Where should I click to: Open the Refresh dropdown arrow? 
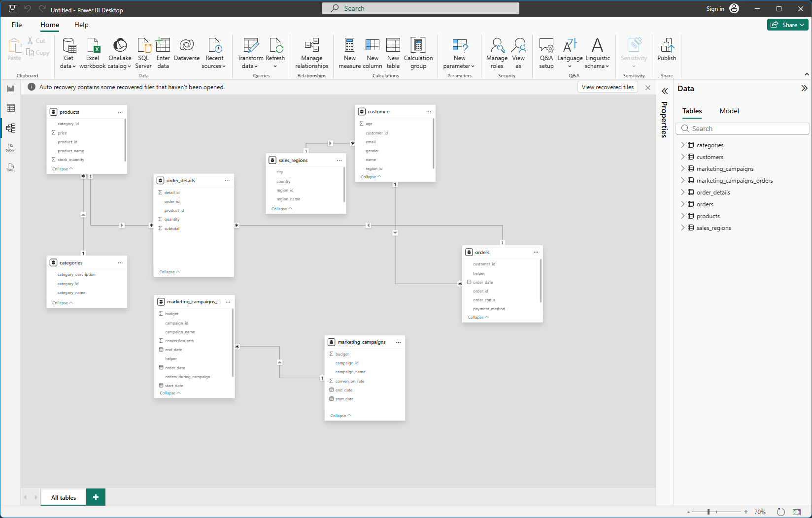tap(275, 66)
